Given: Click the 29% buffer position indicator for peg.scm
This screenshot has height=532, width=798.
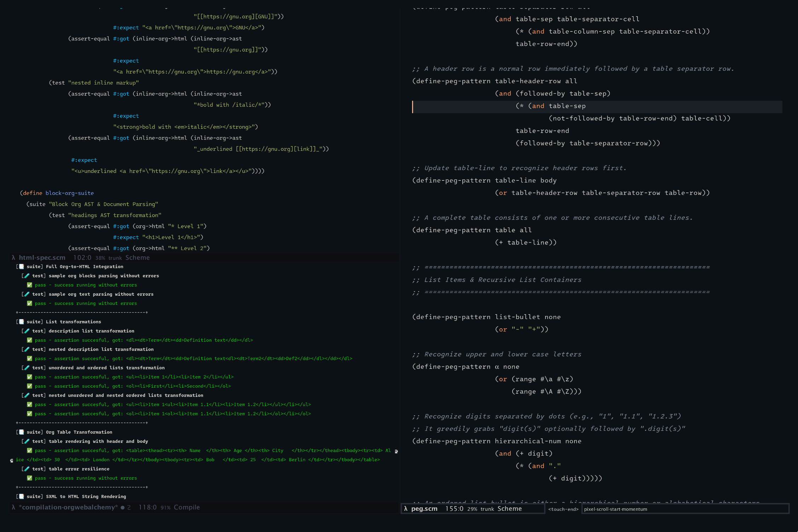Looking at the screenshot, I should point(472,509).
